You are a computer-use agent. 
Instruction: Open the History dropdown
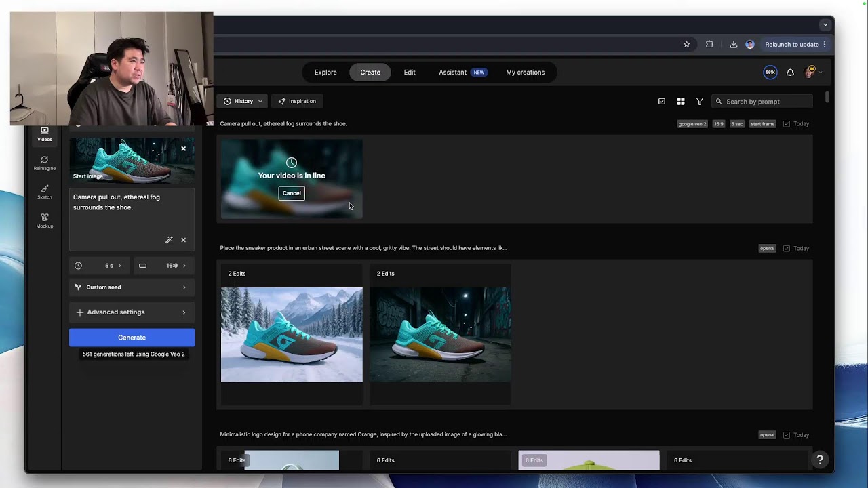pyautogui.click(x=243, y=101)
